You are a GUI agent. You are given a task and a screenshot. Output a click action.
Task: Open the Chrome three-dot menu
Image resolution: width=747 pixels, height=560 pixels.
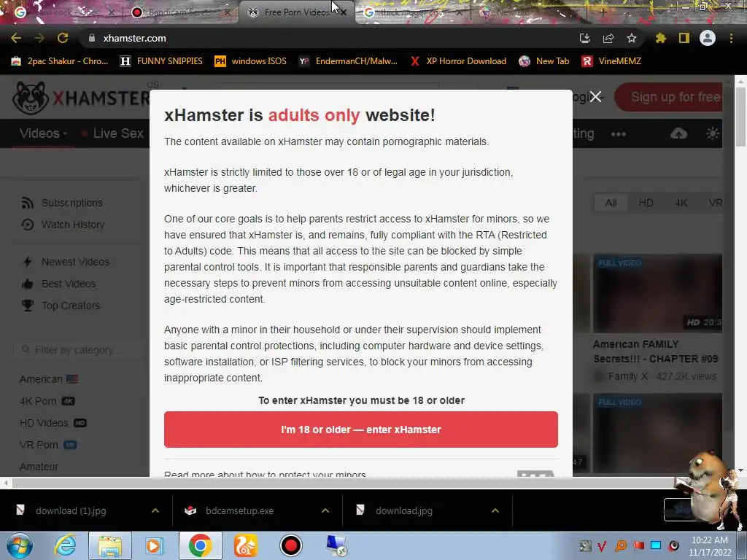tap(731, 38)
